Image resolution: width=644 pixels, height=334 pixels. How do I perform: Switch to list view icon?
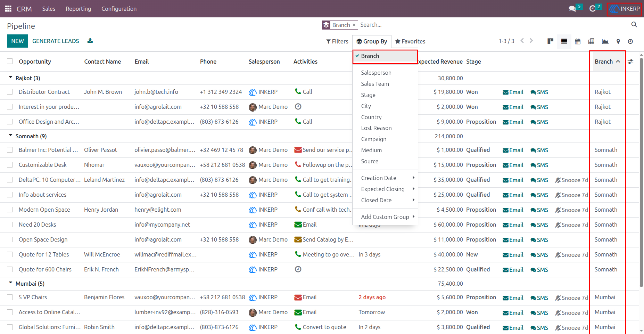pos(564,41)
